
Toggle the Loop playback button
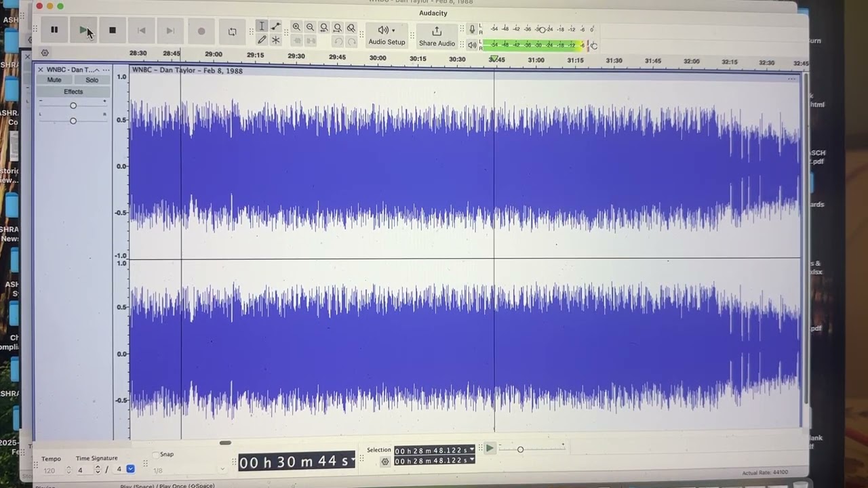click(x=232, y=31)
